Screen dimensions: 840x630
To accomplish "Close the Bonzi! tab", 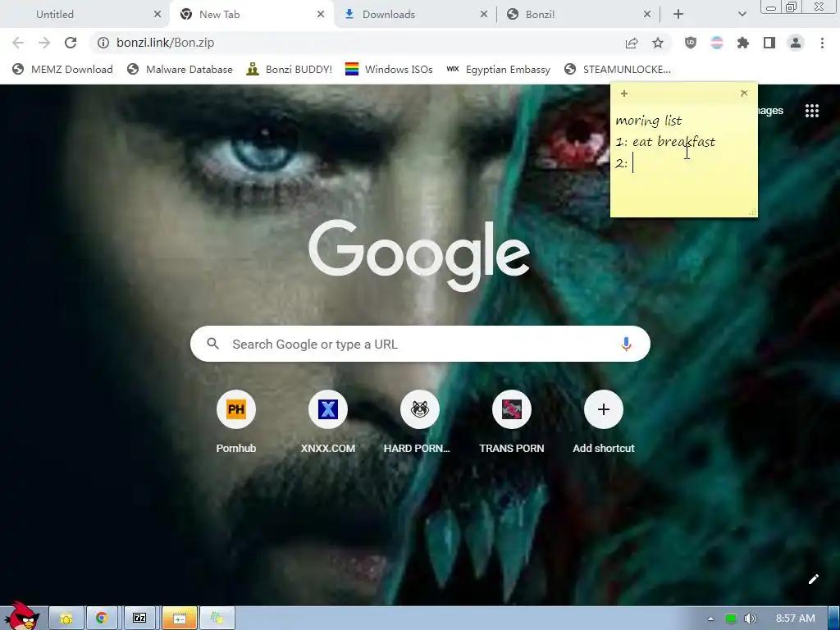I will pyautogui.click(x=647, y=15).
